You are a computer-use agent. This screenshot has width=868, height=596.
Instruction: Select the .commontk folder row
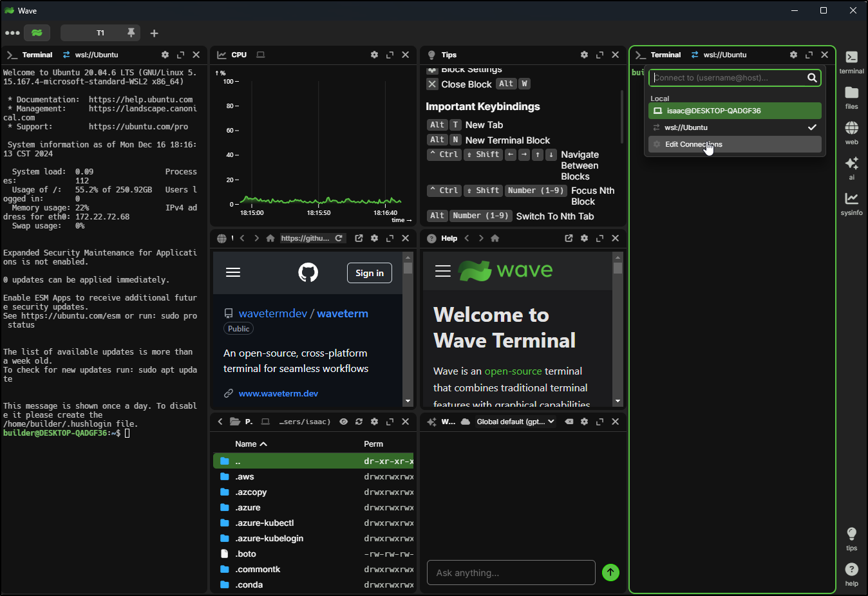tap(313, 570)
